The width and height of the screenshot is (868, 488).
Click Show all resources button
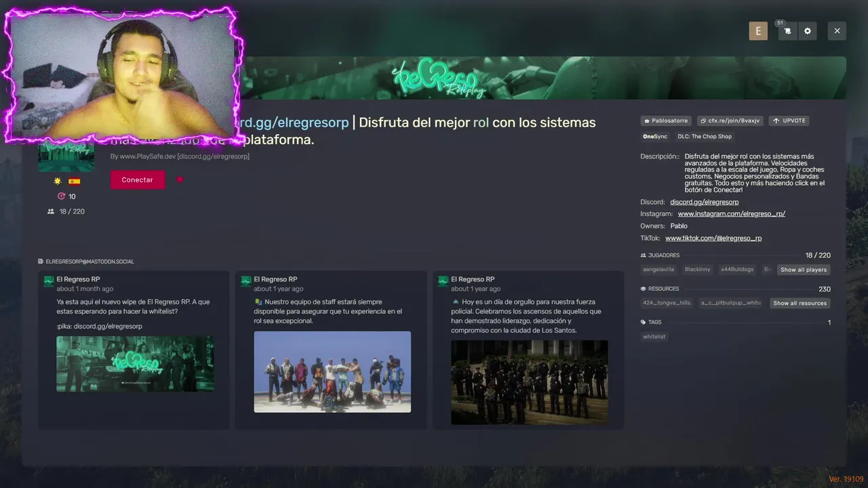tap(800, 303)
